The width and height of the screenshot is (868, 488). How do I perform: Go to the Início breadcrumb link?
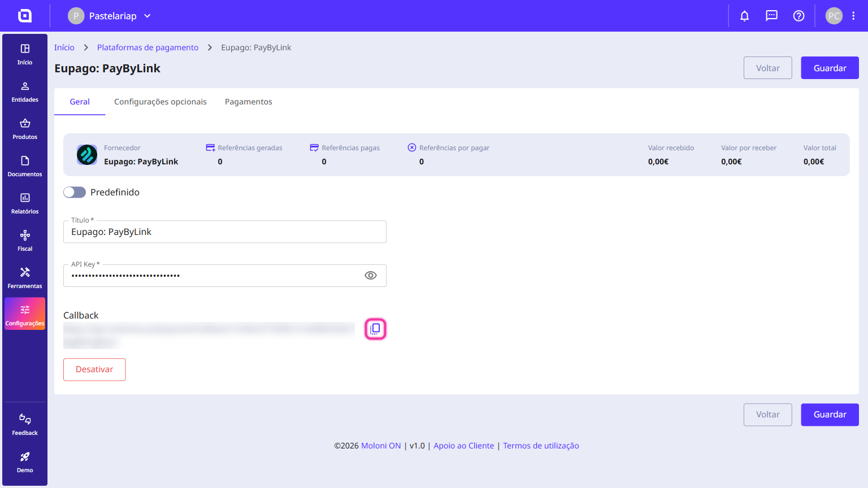(64, 47)
